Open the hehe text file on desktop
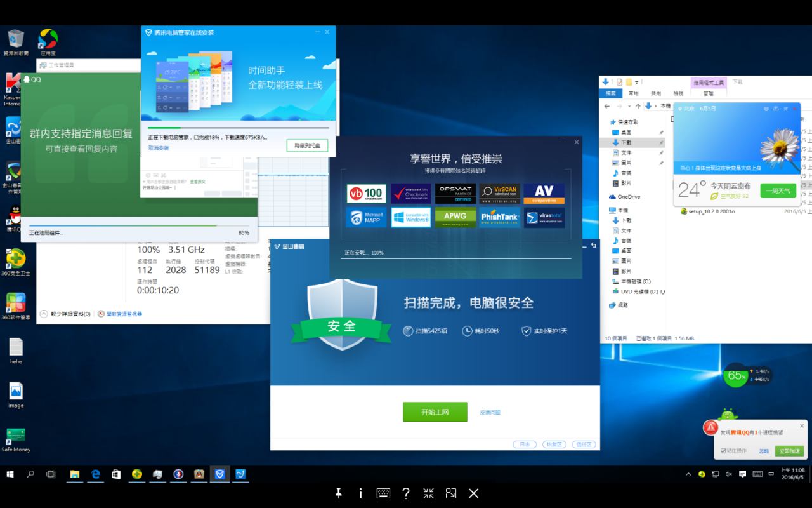 (x=16, y=351)
